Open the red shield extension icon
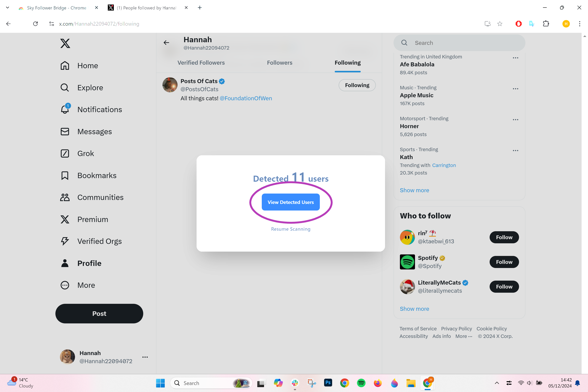 tap(518, 24)
